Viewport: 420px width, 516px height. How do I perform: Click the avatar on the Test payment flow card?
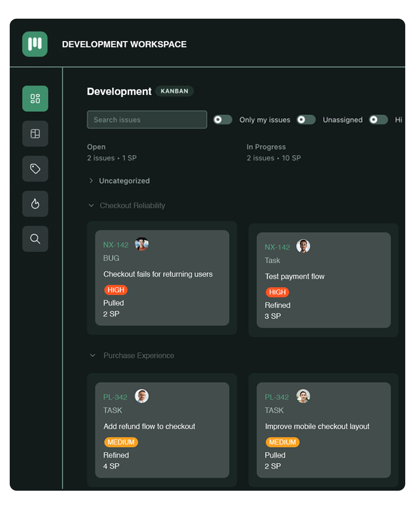pos(304,246)
